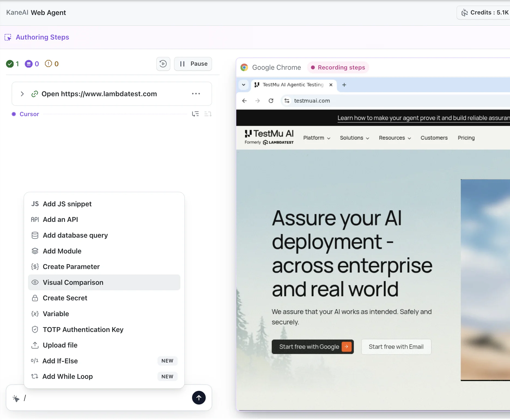Select Add database query
Screen dimensions: 510x420
104,235
